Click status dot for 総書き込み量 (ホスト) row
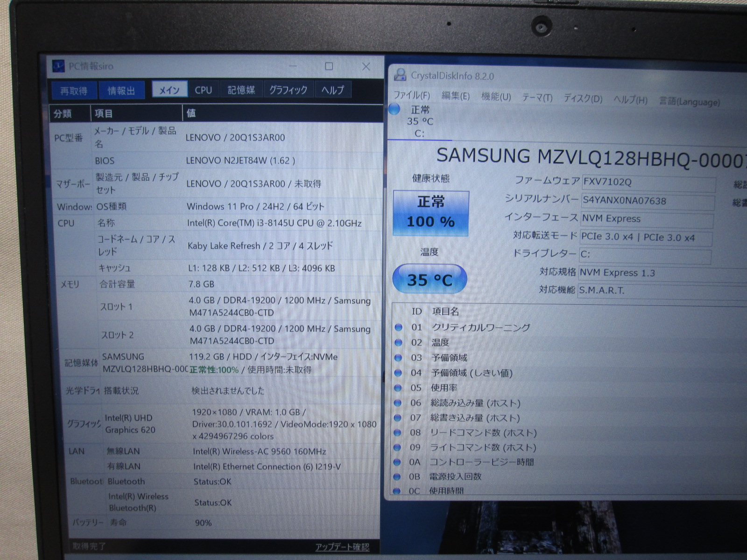 pos(397,418)
